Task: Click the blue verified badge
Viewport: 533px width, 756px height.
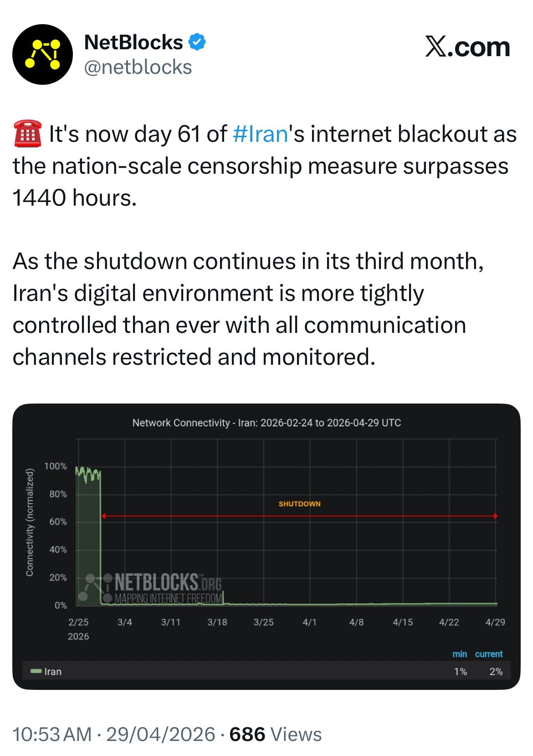Action: (x=197, y=42)
